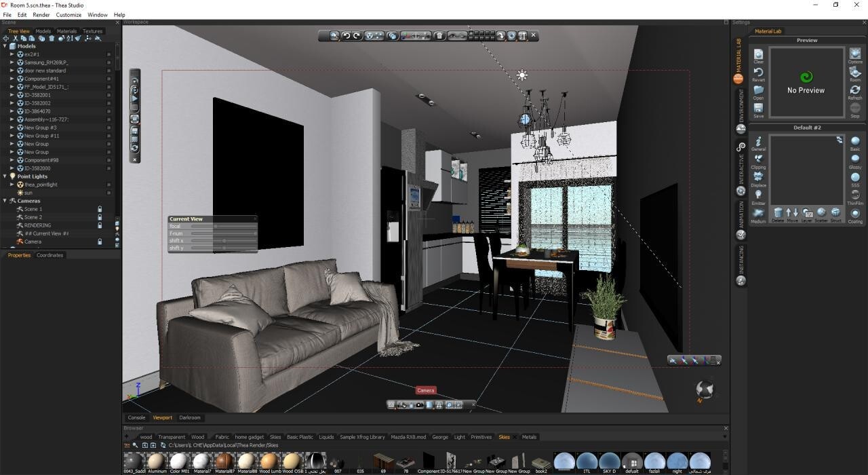Open the Environment settings side tab
Viewport: 868px width, 475px height.
tap(741, 109)
